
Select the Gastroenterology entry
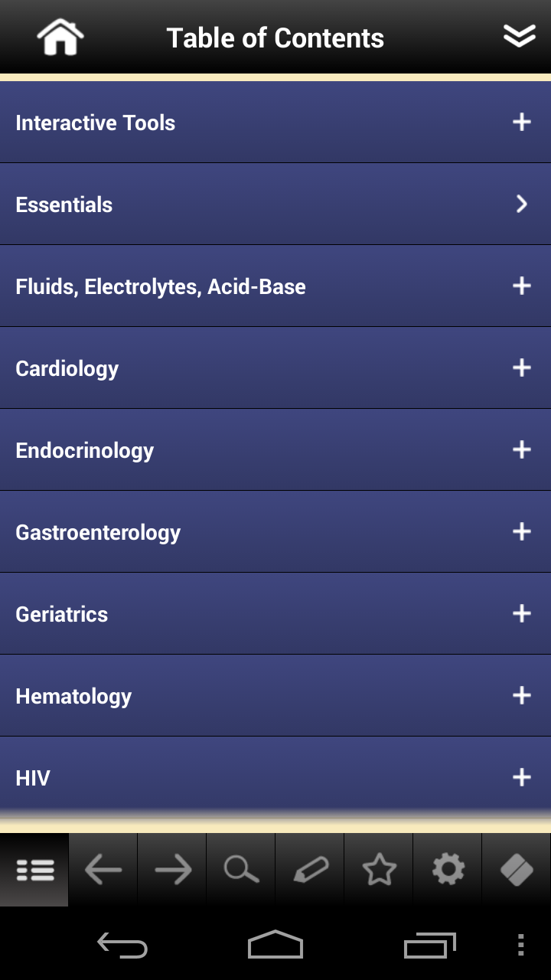[x=275, y=532]
